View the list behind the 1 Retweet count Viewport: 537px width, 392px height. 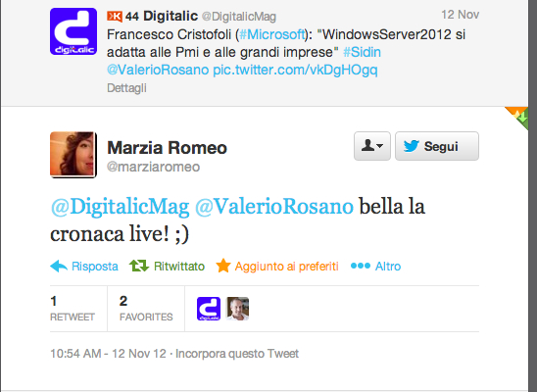(x=73, y=309)
